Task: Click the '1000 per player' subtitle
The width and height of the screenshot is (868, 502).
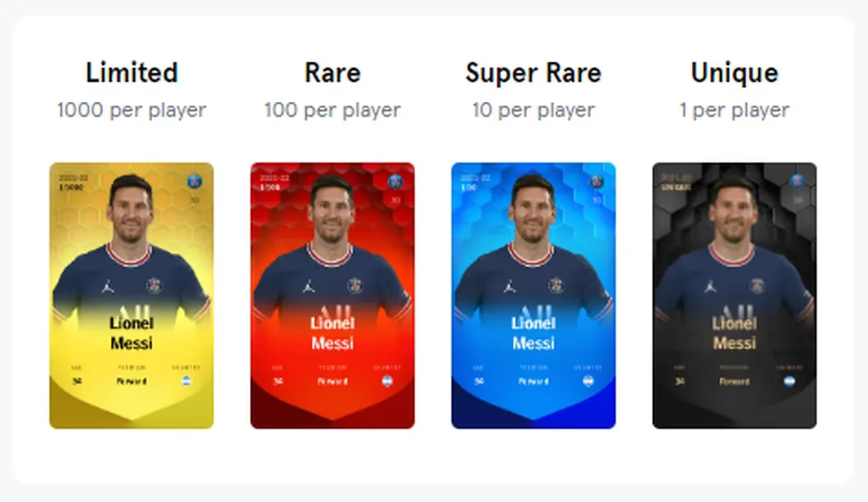Action: tap(132, 110)
